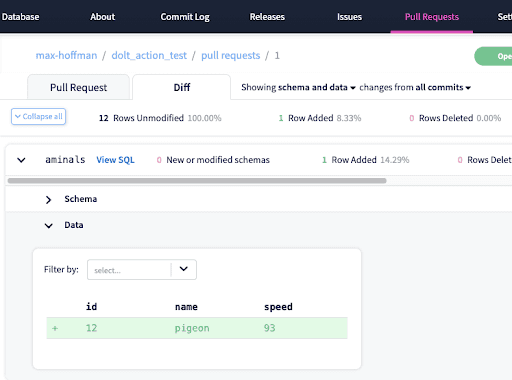This screenshot has height=380, width=512.
Task: Open View SQL for aminals
Action: tap(115, 160)
